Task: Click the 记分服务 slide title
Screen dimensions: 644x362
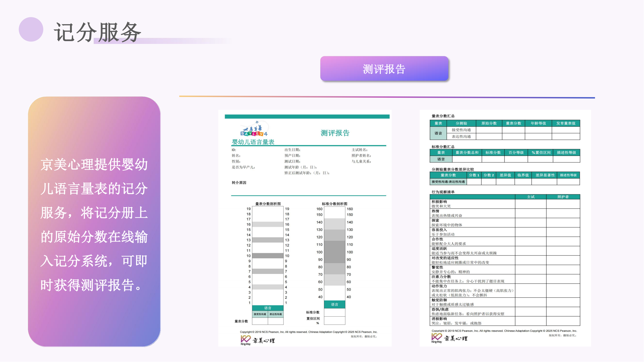Action: [98, 32]
